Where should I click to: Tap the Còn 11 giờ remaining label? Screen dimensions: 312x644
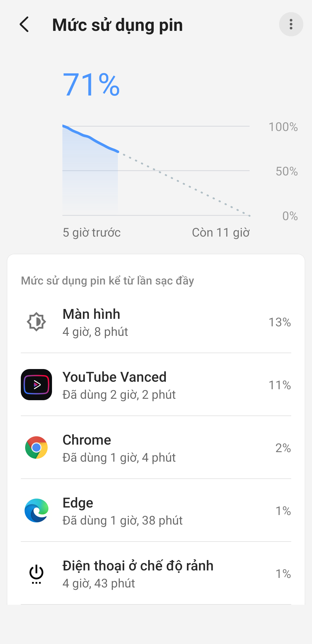221,233
